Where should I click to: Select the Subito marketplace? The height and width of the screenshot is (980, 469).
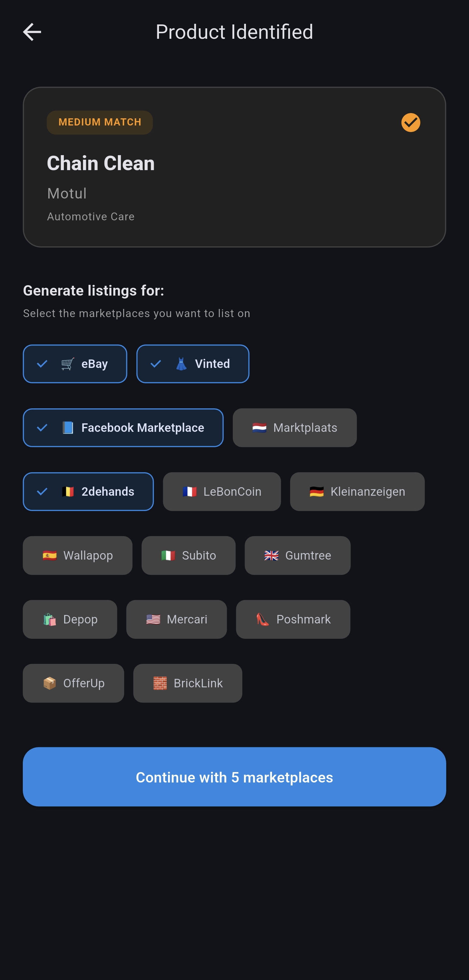[x=189, y=555]
